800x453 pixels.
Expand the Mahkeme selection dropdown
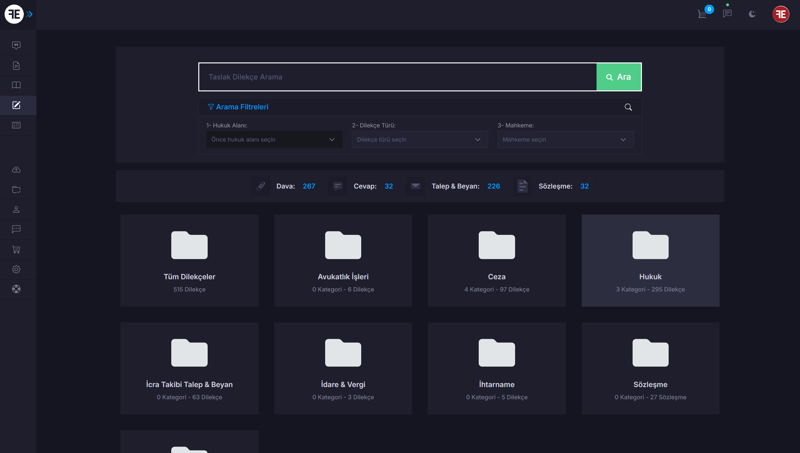[565, 140]
